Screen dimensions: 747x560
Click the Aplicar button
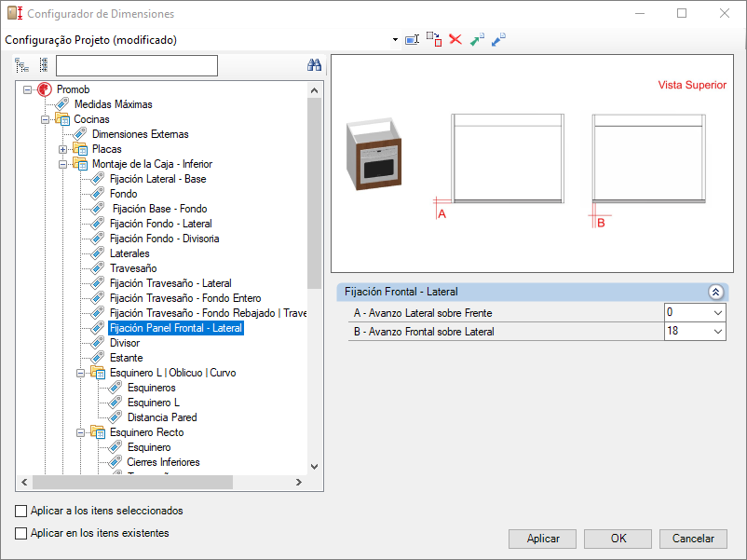tap(543, 539)
